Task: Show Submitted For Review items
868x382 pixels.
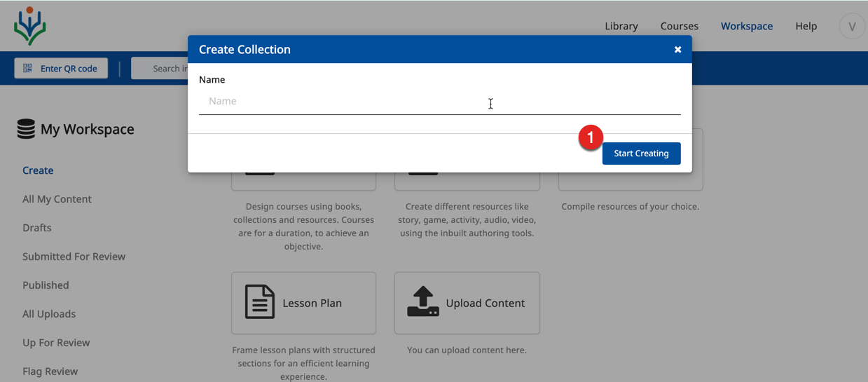Action: coord(74,257)
